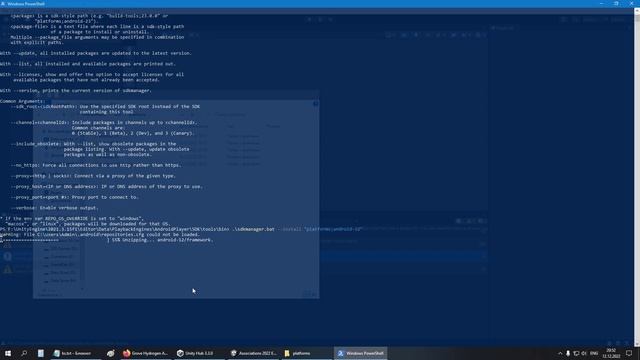Image resolution: width=640 pixels, height=360 pixels.
Task: Switch to the Unity editor 'Associations' window
Action: (253, 353)
